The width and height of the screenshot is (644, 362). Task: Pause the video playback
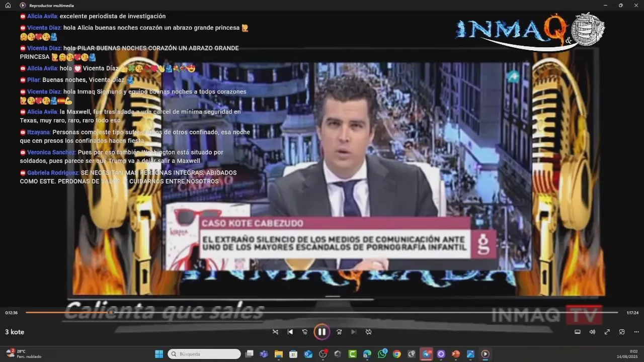pyautogui.click(x=321, y=332)
